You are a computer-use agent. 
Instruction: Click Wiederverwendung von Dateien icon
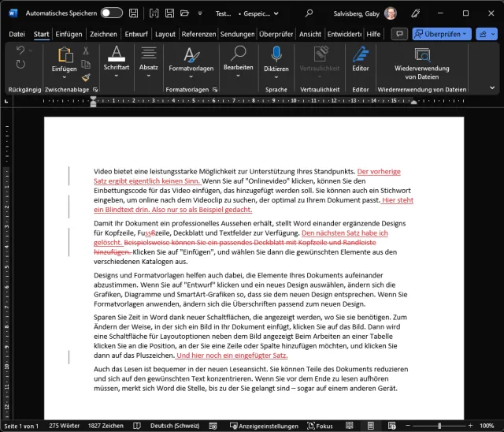(x=422, y=54)
